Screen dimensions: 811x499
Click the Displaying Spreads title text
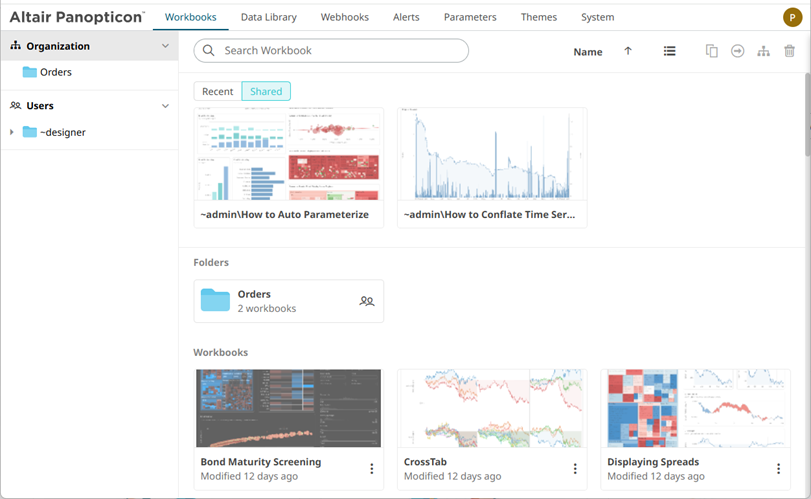click(x=653, y=462)
